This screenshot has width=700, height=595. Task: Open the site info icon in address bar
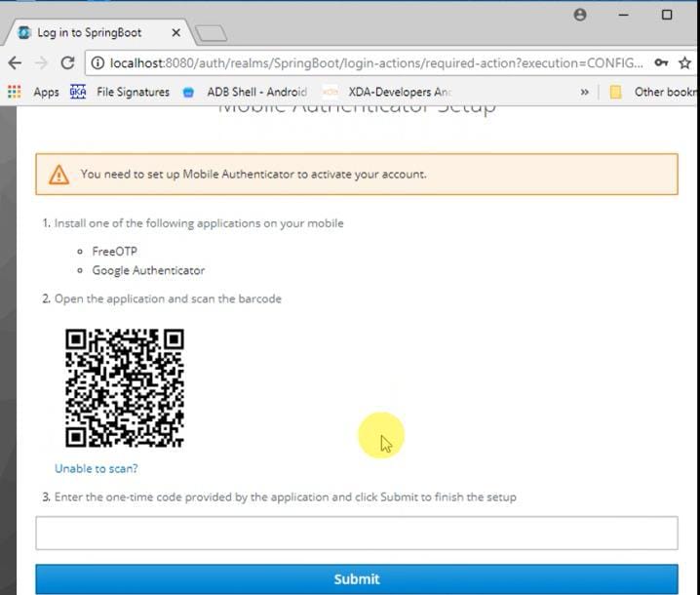pyautogui.click(x=97, y=63)
